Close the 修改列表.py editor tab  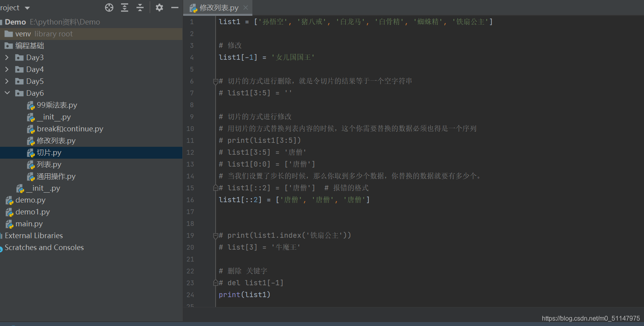coord(246,8)
